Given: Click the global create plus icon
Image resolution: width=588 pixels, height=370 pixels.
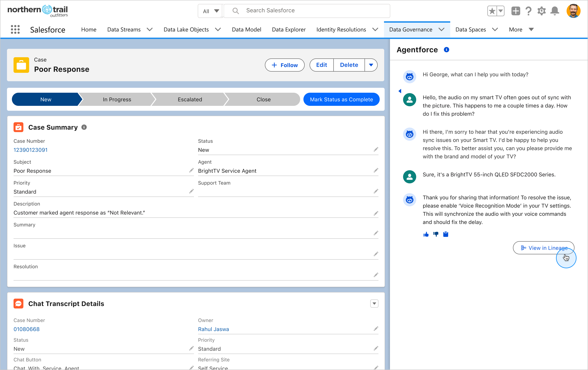Looking at the screenshot, I should (x=516, y=11).
